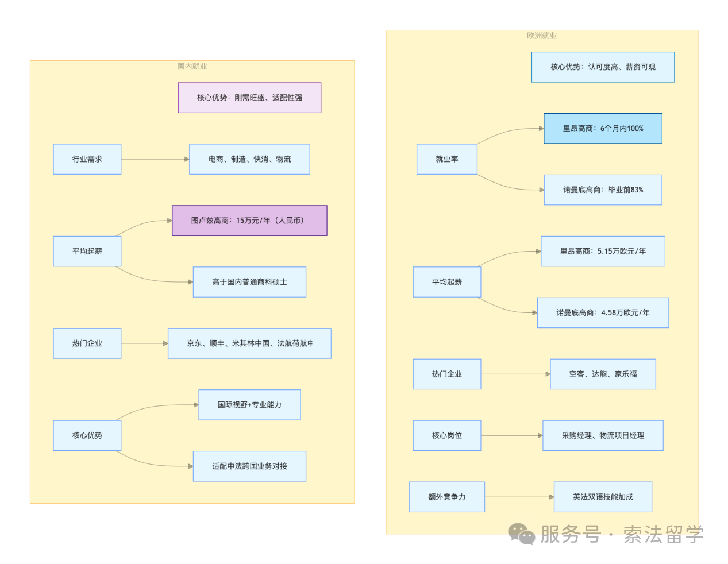
Task: Select 里昂高商：5.15万欧元/年 node
Action: pos(603,252)
